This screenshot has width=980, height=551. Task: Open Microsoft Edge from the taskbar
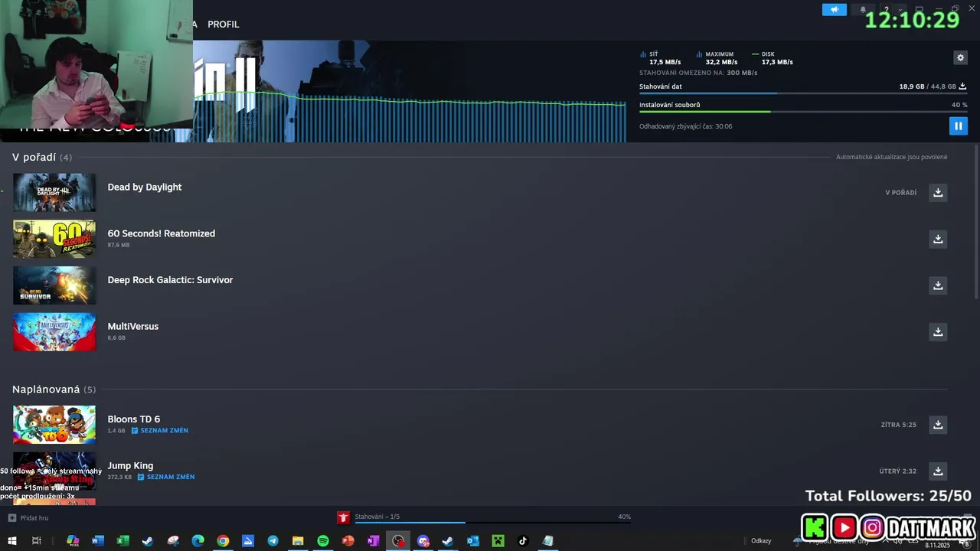click(x=198, y=541)
